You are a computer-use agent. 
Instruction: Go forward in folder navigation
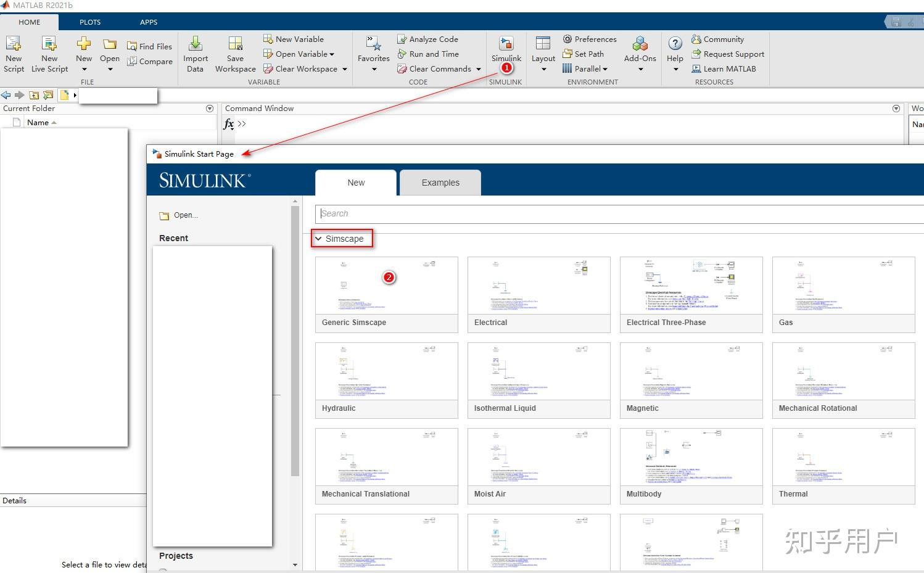(x=19, y=95)
